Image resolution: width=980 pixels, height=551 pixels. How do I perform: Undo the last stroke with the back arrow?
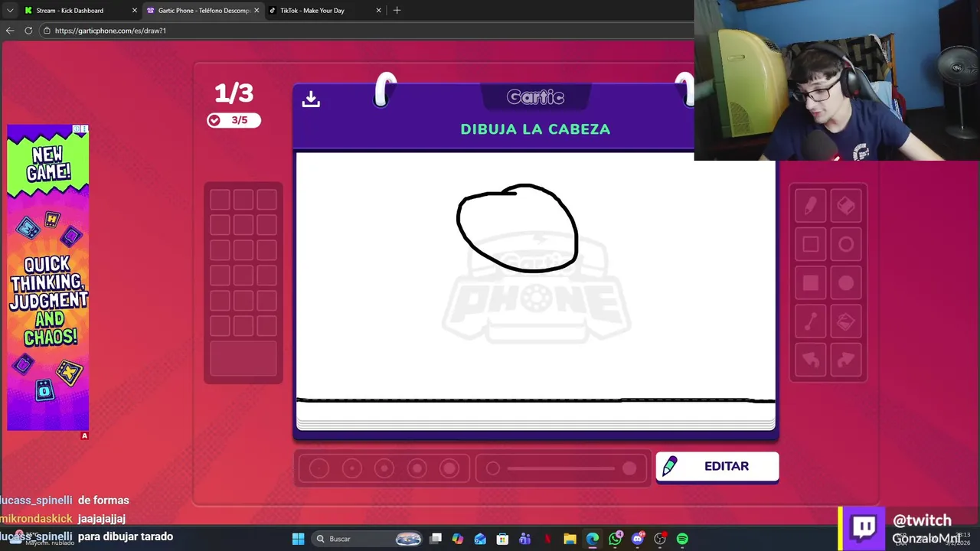(811, 360)
